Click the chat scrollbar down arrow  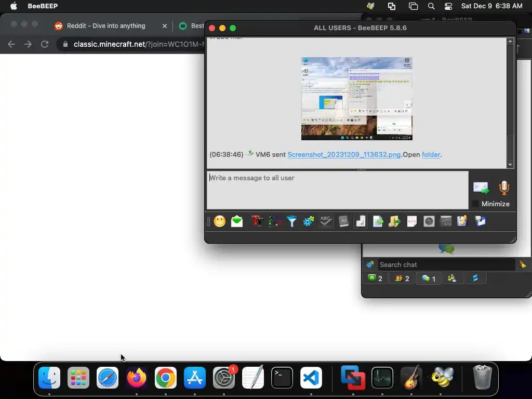click(x=510, y=165)
